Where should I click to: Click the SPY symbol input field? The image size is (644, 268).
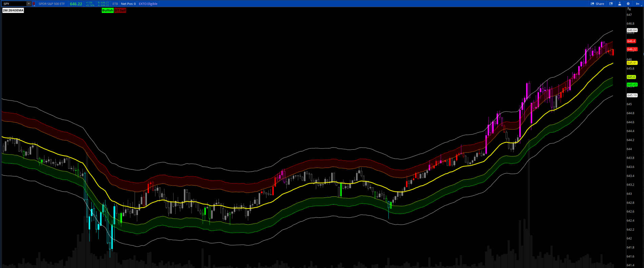click(x=14, y=4)
